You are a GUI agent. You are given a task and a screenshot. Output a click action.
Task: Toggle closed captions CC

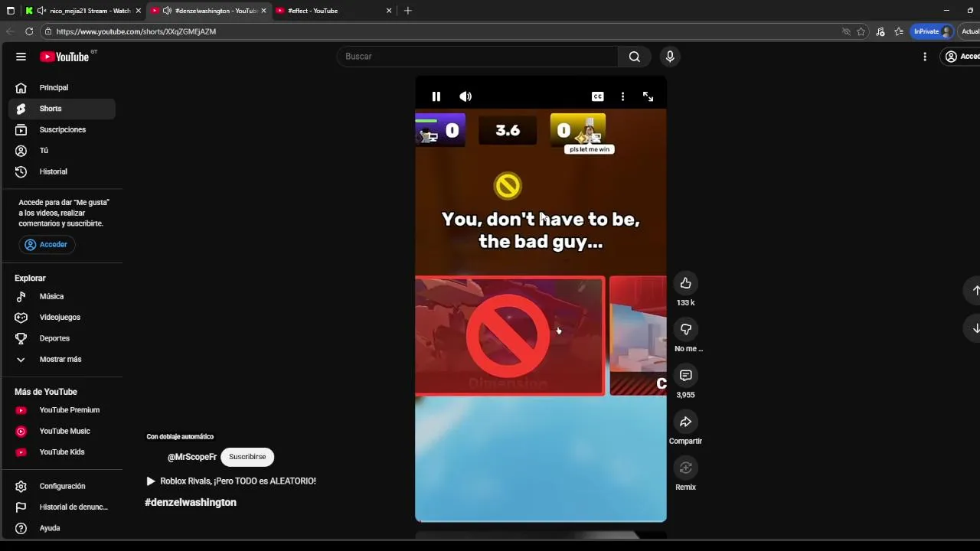click(598, 96)
